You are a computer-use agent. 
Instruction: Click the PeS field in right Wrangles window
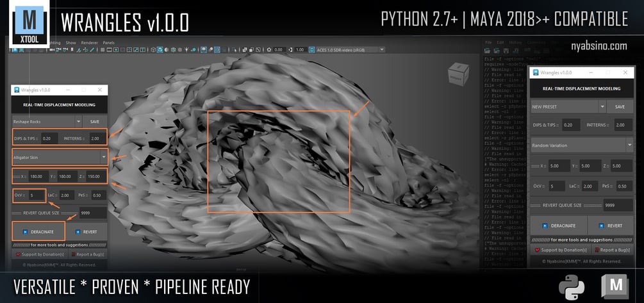tap(624, 186)
